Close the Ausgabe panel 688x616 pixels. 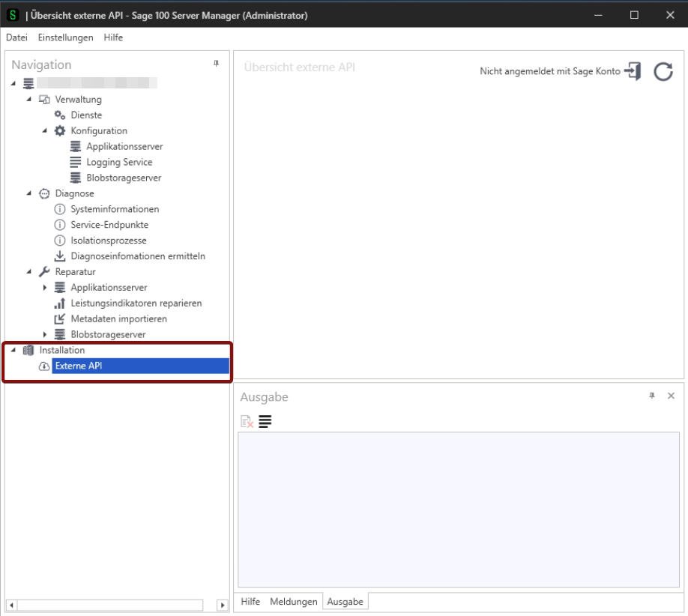coord(671,396)
